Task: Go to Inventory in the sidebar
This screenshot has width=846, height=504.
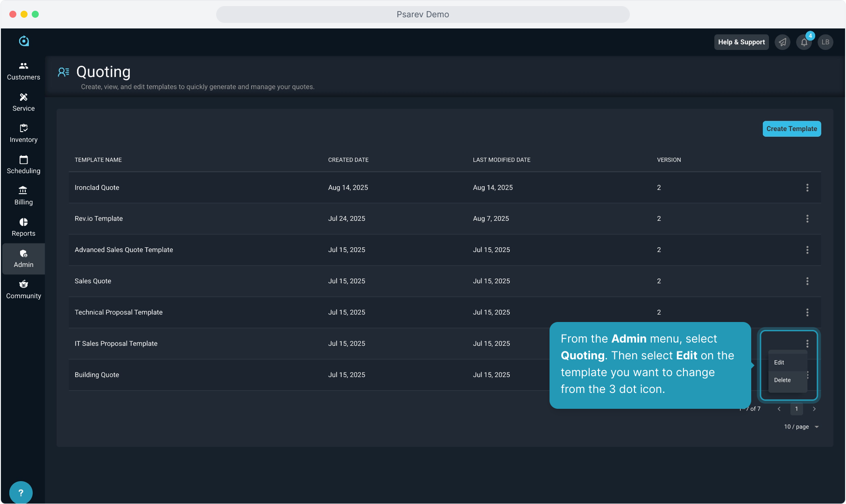Action: tap(23, 133)
